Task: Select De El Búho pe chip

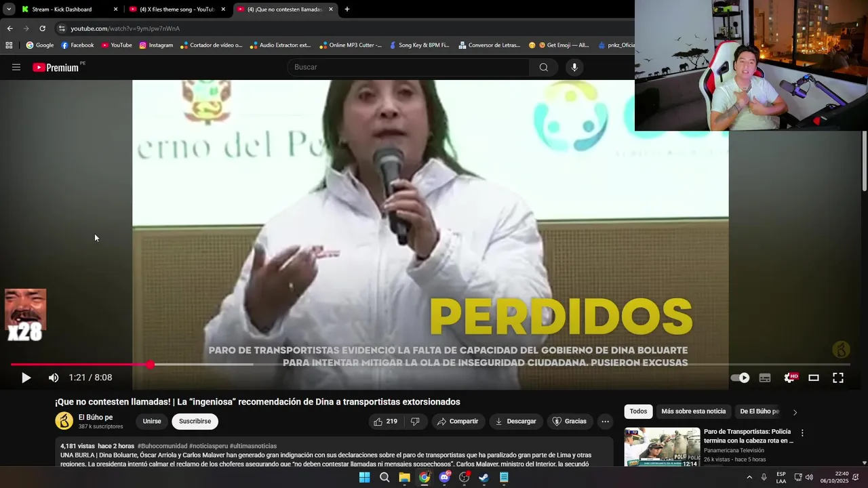Action: coord(759,411)
